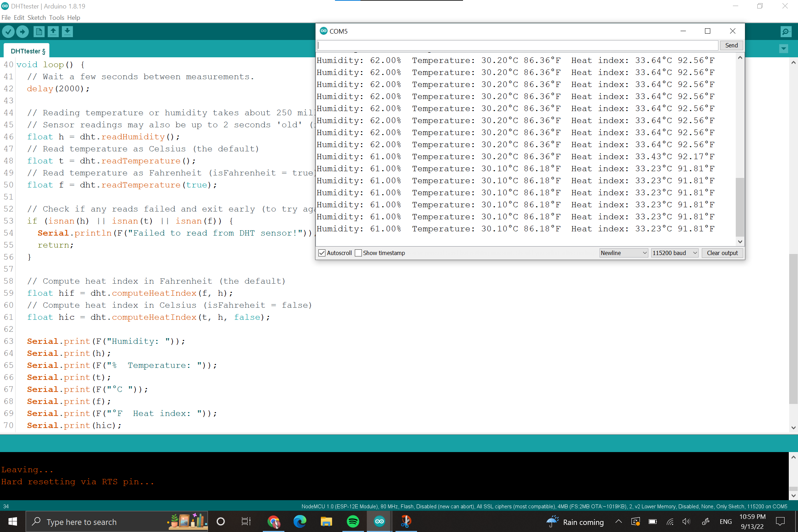Click the Upload arrow icon
The width and height of the screenshot is (798, 532).
pyautogui.click(x=23, y=32)
